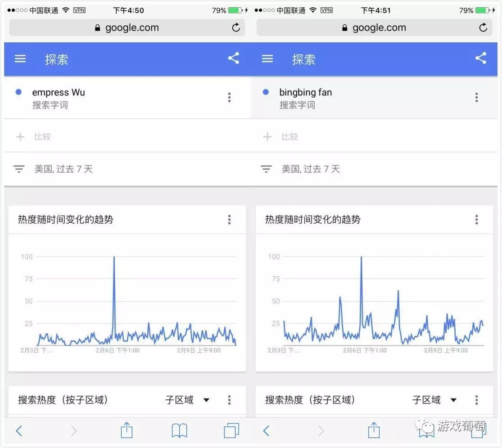Open more options for right subregion card
The width and height of the screenshot is (502, 448).
click(x=476, y=400)
